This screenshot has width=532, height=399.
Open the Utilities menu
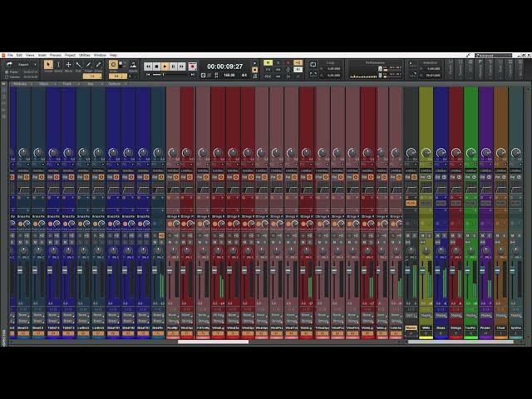tap(83, 55)
